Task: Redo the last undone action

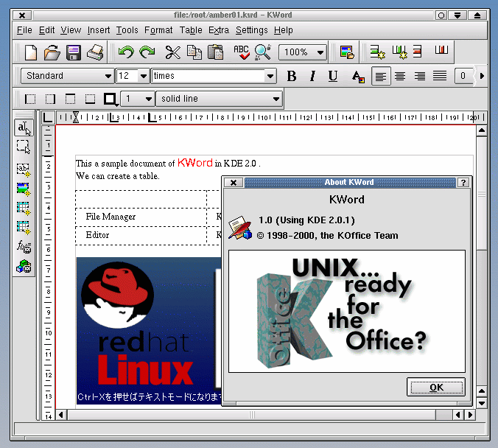Action: click(147, 52)
